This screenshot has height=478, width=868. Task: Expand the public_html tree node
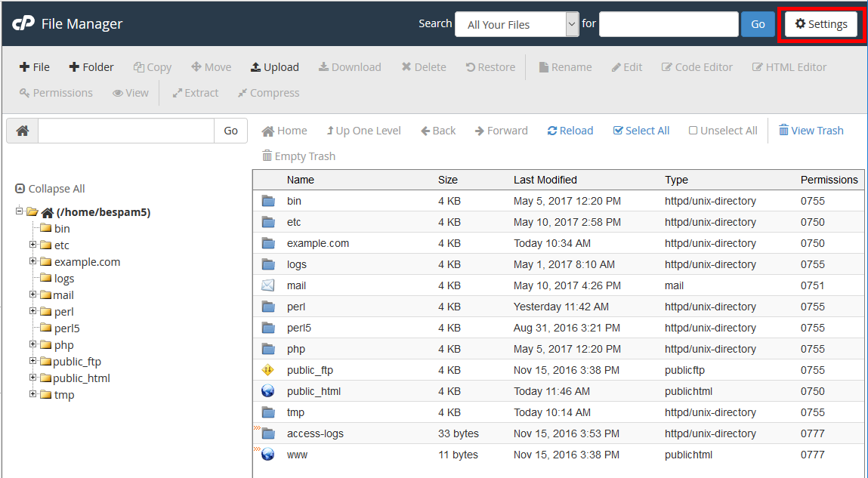pos(32,378)
